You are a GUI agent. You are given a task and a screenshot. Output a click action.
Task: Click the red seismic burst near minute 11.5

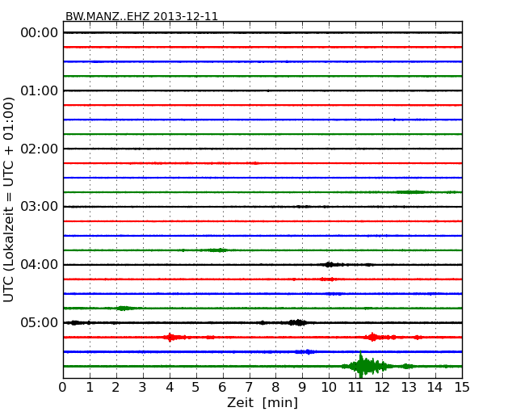[372, 337]
